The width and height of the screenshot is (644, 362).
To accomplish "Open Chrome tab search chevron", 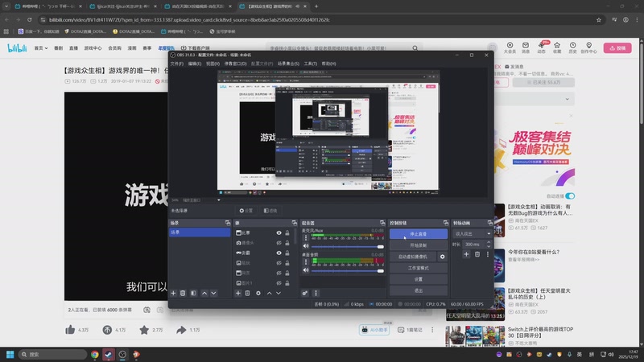I will tap(6, 6).
